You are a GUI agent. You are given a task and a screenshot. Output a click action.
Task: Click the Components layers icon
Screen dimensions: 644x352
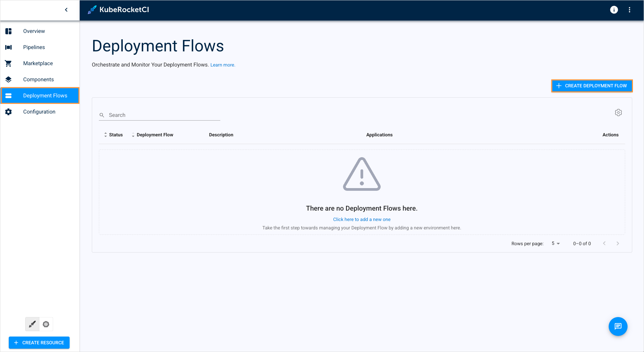(8, 79)
